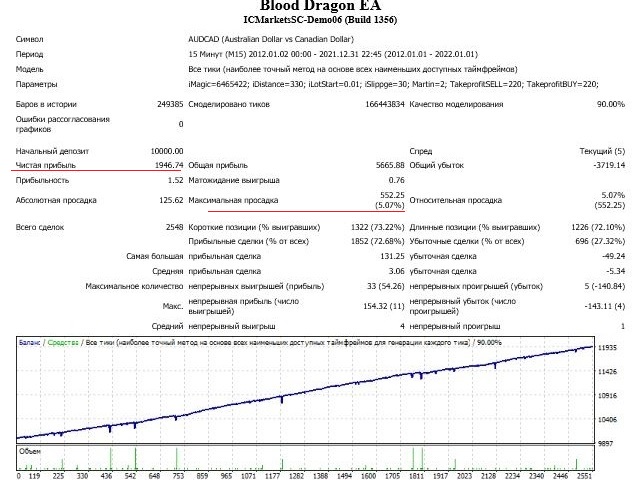Select the AUDCAD (Australian Dollar vs Canadian Dollar) value
This screenshot has width=640, height=480.
[271, 39]
